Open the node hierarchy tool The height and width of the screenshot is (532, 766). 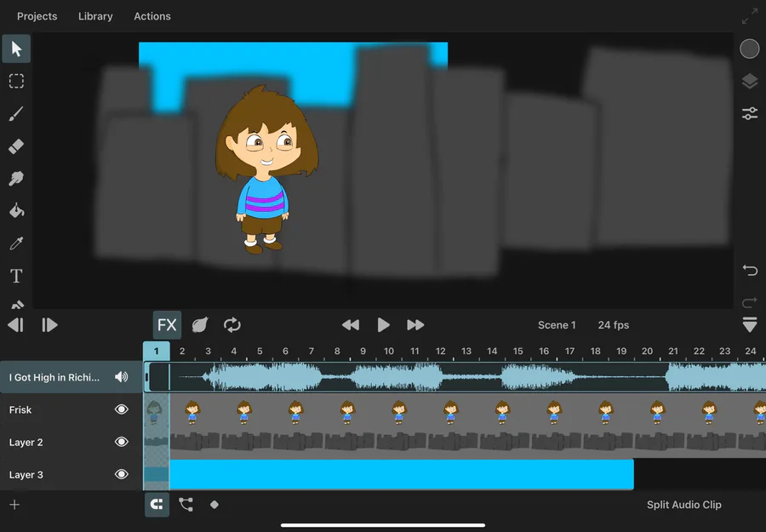[186, 505]
